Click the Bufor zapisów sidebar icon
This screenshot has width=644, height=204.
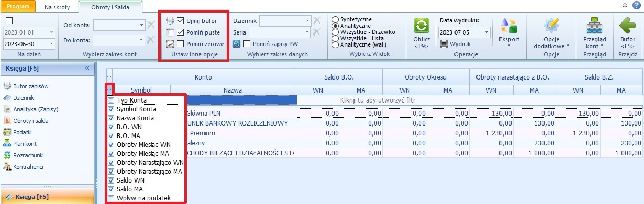[7, 86]
